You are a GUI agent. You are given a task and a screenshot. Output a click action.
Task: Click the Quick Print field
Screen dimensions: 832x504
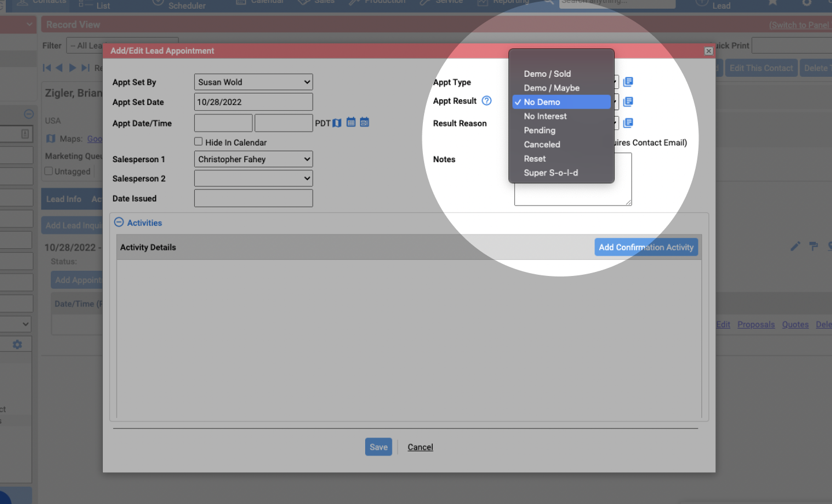coord(792,46)
